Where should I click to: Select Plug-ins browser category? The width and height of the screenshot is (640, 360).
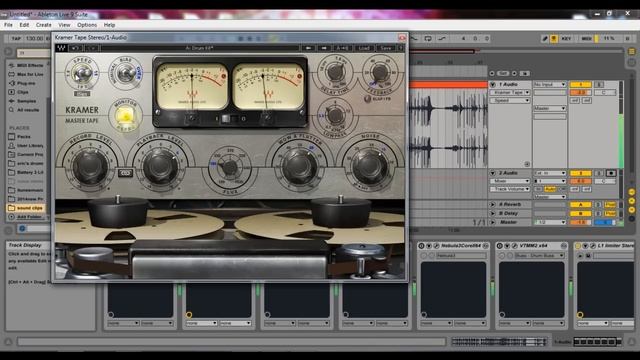(23, 83)
